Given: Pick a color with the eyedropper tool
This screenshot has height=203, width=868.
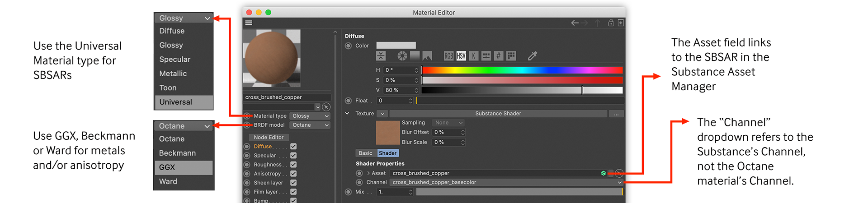Looking at the screenshot, I should click(532, 56).
